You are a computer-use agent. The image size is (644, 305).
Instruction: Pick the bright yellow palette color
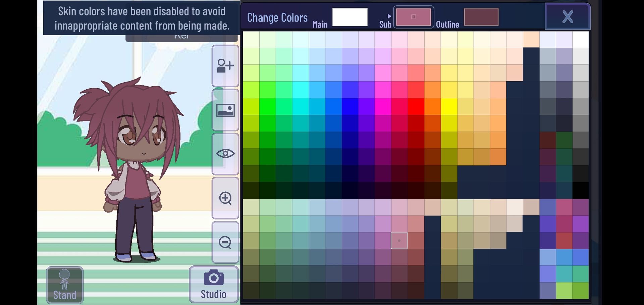point(449,106)
